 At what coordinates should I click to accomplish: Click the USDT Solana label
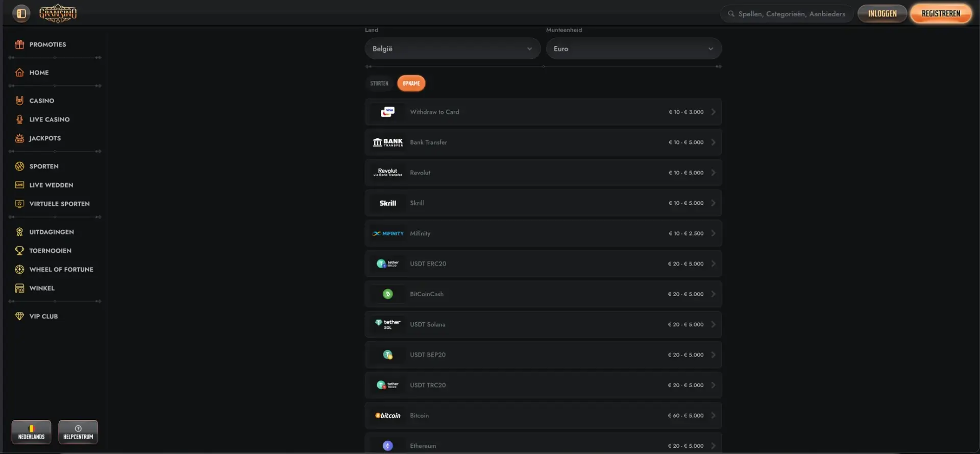[428, 324]
